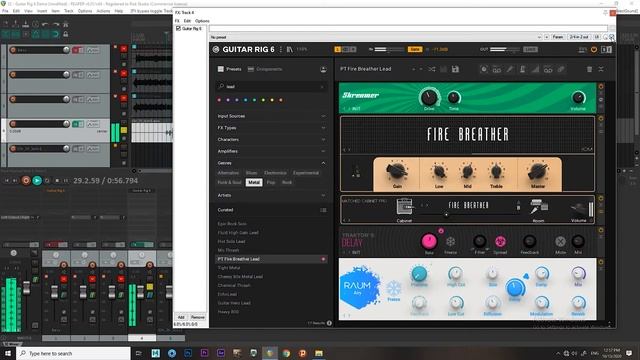640x360 pixels.
Task: Select the Metal genre tag
Action: pos(253,182)
